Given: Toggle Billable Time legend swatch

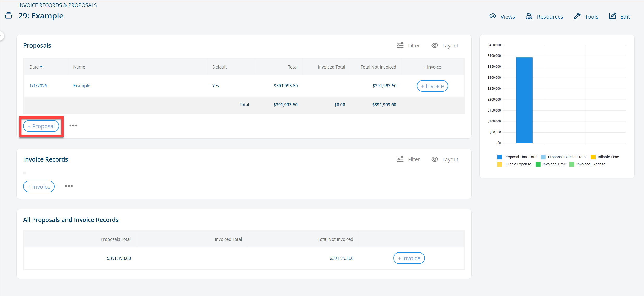Looking at the screenshot, I should [x=593, y=157].
